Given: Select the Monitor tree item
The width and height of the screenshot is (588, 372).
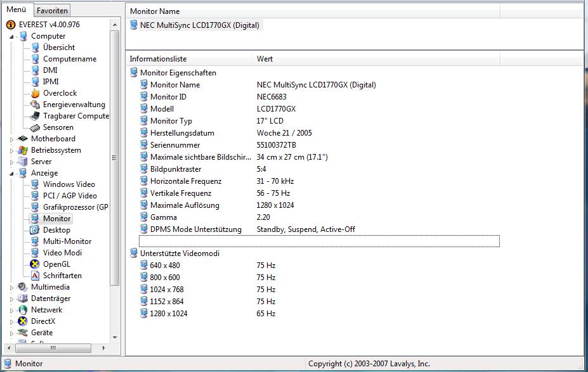Looking at the screenshot, I should tap(56, 219).
